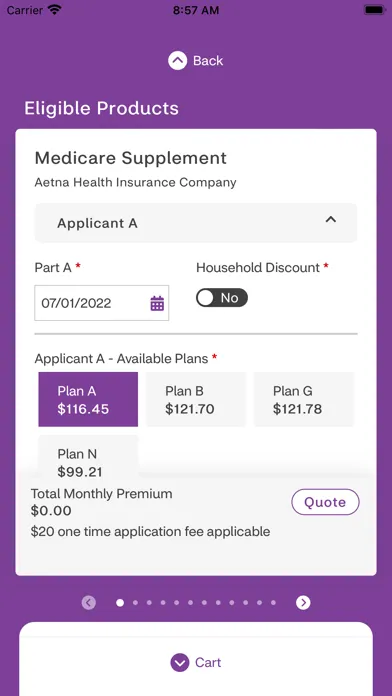Jump to second page indicator dot
The image size is (392, 696).
[135, 603]
